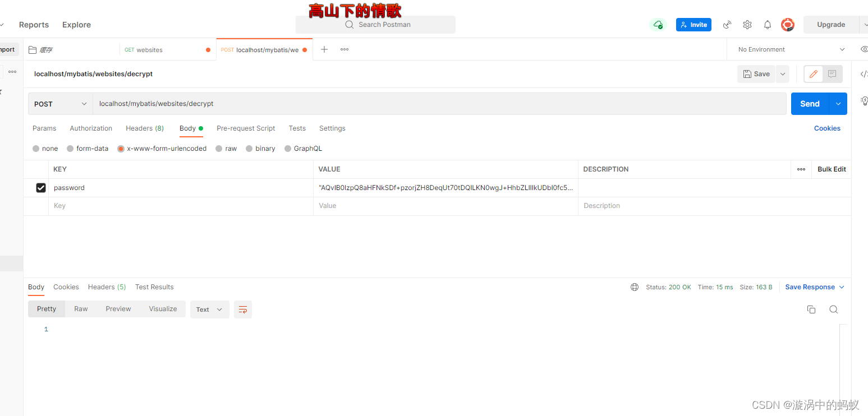Image resolution: width=868 pixels, height=416 pixels.
Task: Uncheck the password parameter checkbox
Action: point(41,187)
